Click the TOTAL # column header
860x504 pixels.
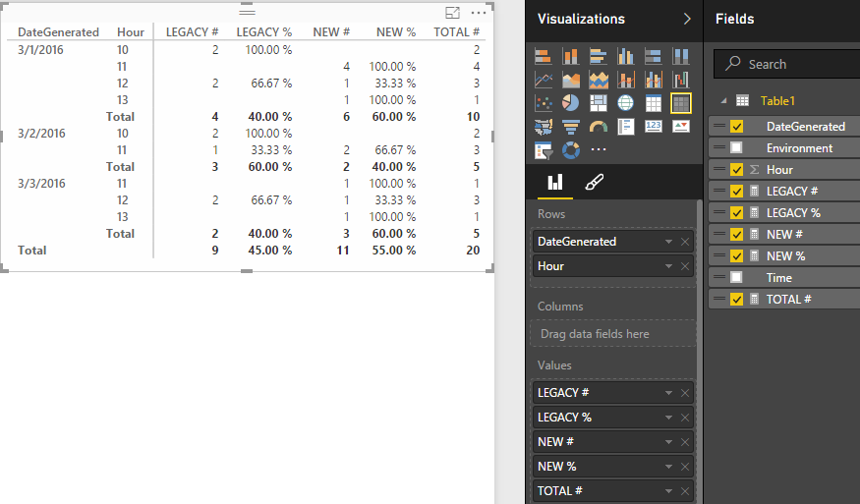456,32
